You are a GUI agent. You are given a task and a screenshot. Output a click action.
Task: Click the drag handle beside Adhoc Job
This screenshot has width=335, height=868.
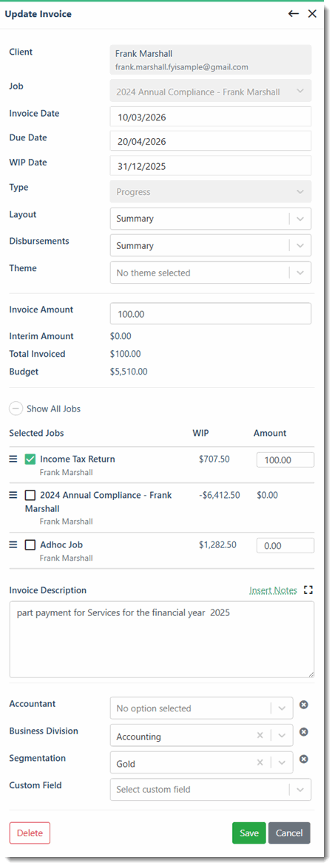(14, 544)
